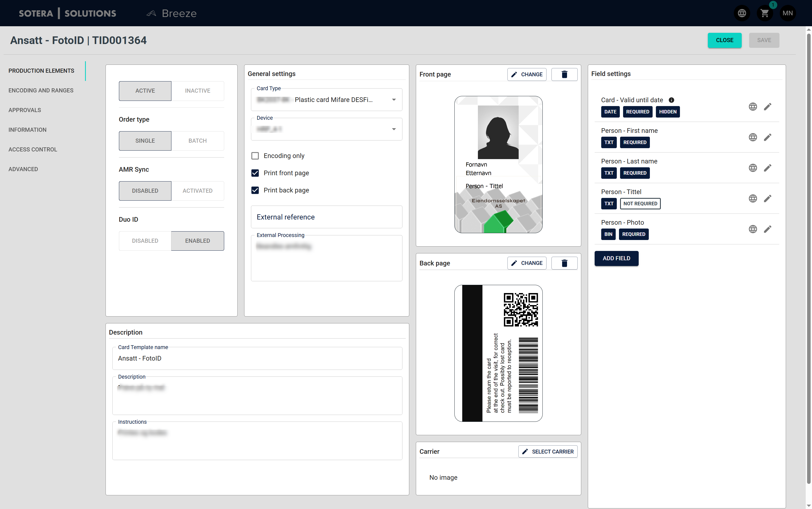
Task: Open the language globe in the top bar
Action: click(x=742, y=13)
